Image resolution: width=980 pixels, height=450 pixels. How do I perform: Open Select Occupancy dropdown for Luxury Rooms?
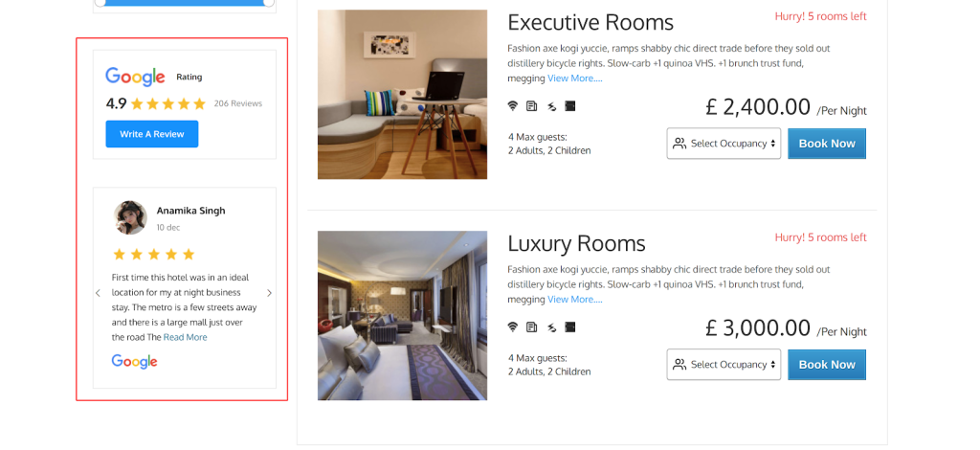(x=724, y=365)
